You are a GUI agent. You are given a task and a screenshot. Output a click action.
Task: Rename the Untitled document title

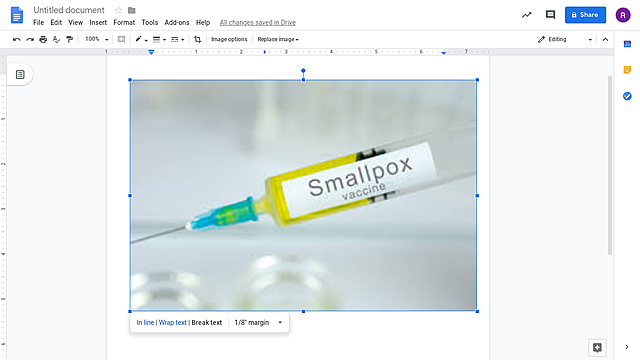(x=69, y=10)
